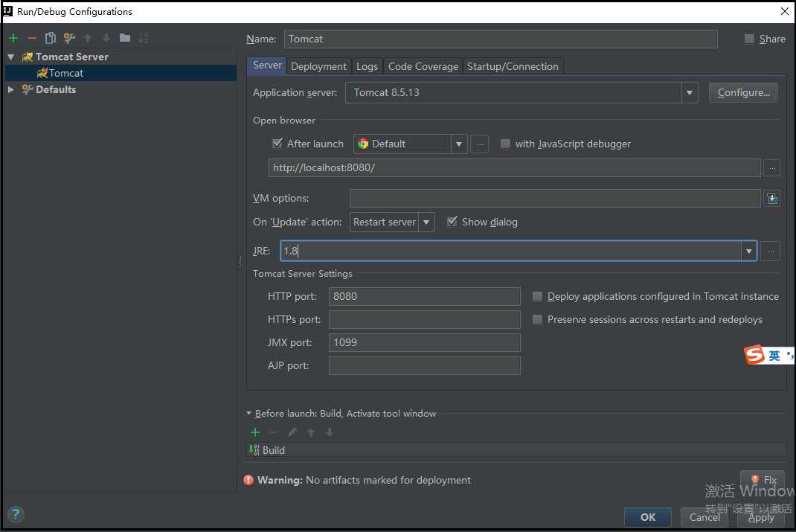This screenshot has height=532, width=796.
Task: Confirm with the OK button
Action: 648,517
